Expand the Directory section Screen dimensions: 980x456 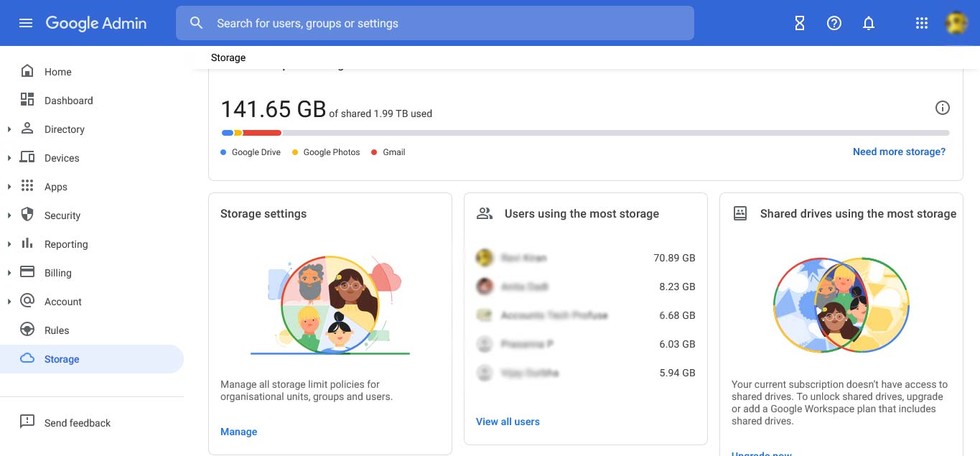9,129
